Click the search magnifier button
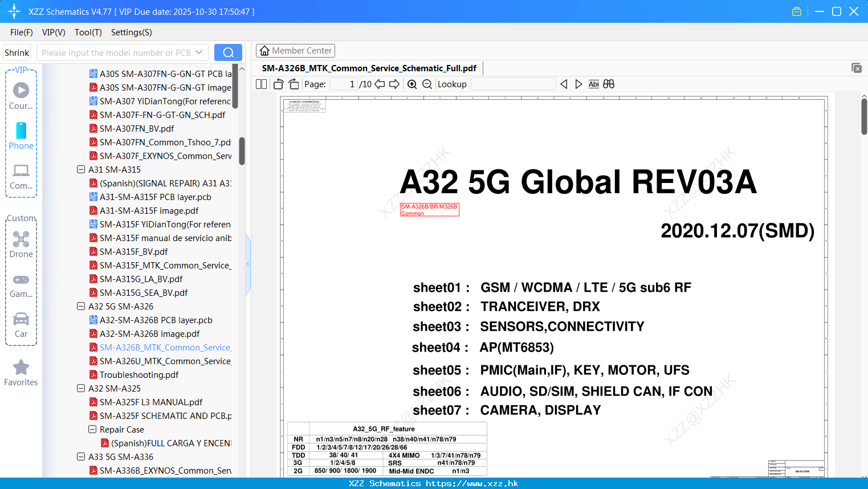The height and width of the screenshot is (489, 868). [x=228, y=52]
